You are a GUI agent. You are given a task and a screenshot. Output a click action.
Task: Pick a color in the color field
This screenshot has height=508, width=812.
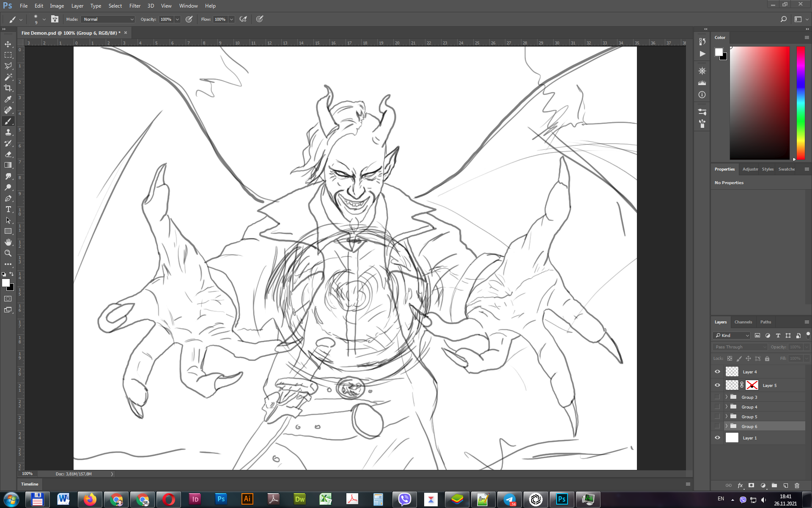760,103
